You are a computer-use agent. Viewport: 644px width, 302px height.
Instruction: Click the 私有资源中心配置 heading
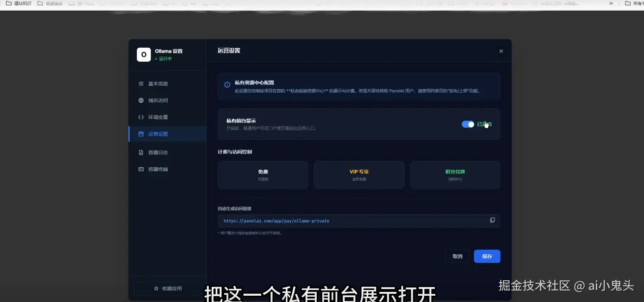254,83
